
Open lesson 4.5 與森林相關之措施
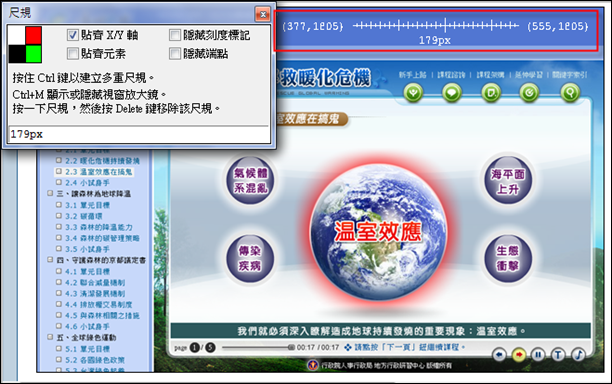tap(102, 315)
